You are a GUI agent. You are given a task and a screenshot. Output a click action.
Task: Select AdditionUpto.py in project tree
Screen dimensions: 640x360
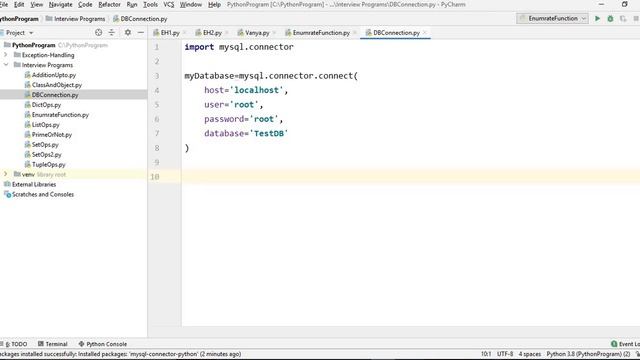(x=54, y=75)
